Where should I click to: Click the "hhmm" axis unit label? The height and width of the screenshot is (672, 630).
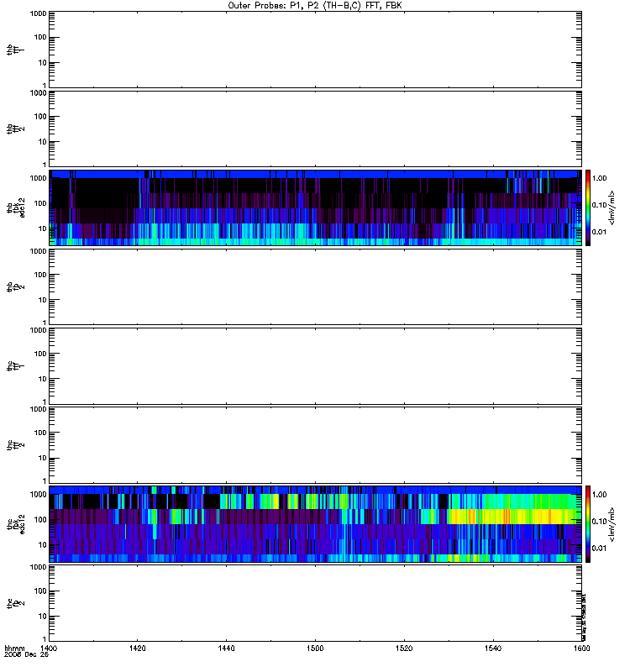(14, 648)
